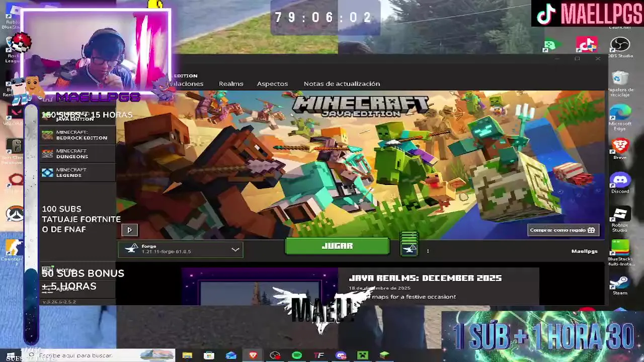Open File Explorer from taskbar
Viewport: 644px width, 362px height.
point(187,355)
